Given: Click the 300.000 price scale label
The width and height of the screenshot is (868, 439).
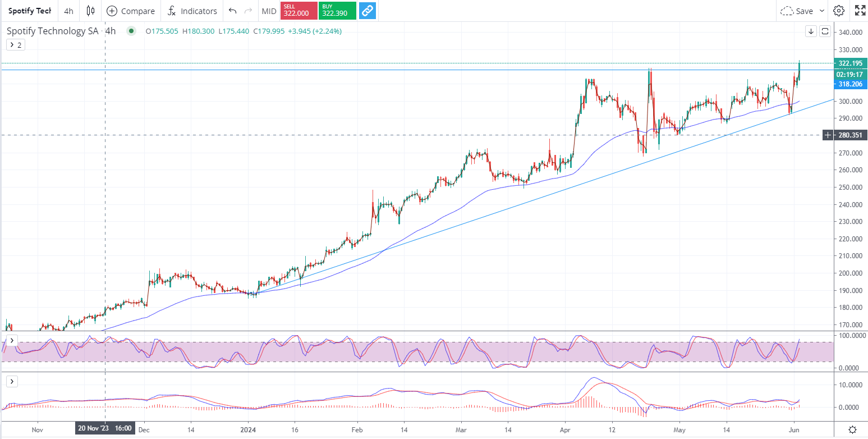Looking at the screenshot, I should tap(850, 101).
